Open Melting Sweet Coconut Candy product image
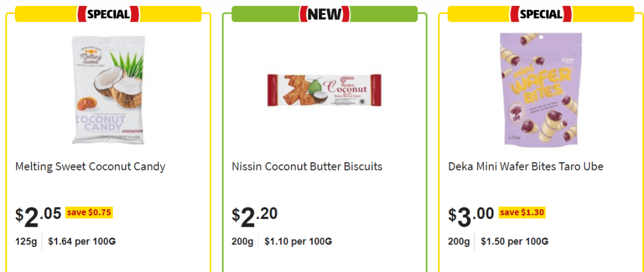This screenshot has width=644, height=272. coord(109,89)
